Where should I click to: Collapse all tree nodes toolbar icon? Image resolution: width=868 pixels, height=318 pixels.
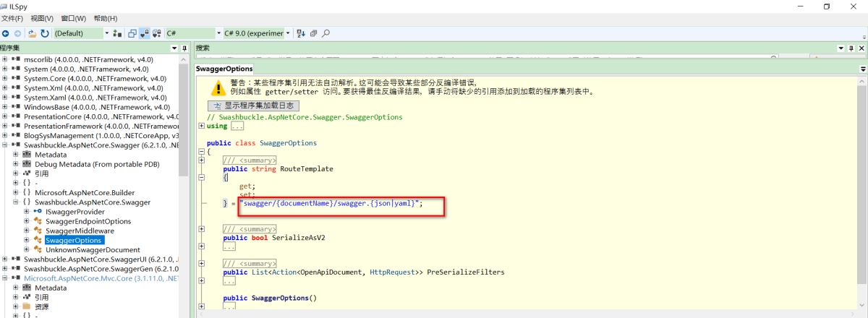pyautogui.click(x=314, y=33)
